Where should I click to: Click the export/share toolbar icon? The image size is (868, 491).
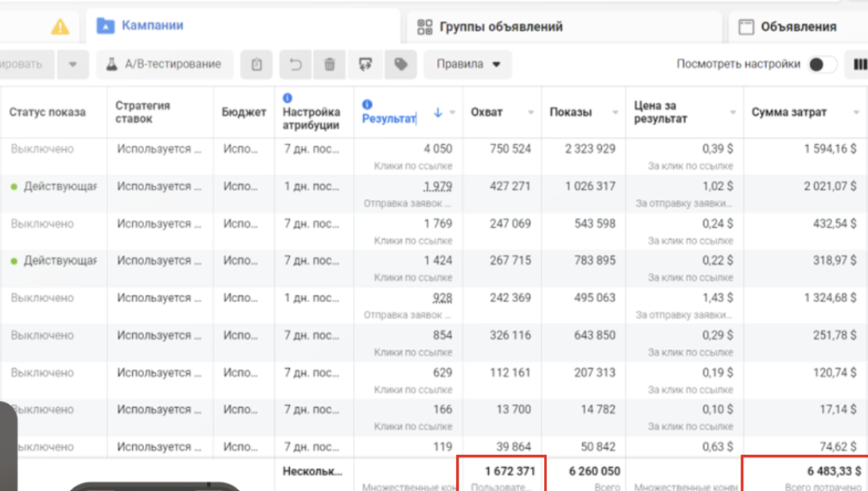click(x=366, y=65)
